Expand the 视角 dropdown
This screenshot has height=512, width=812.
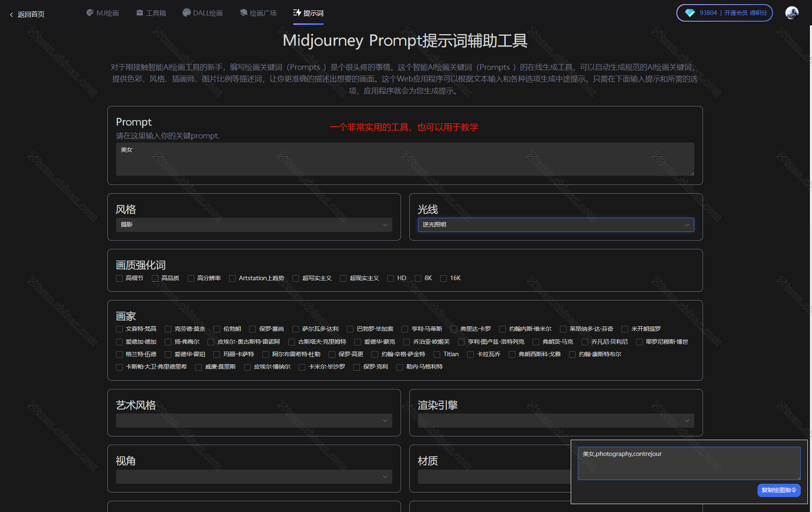pos(254,477)
